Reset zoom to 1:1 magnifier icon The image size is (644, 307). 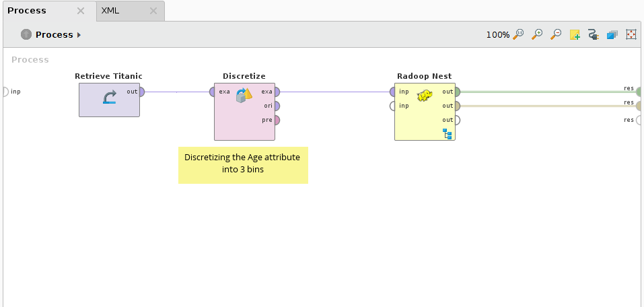tap(519, 34)
